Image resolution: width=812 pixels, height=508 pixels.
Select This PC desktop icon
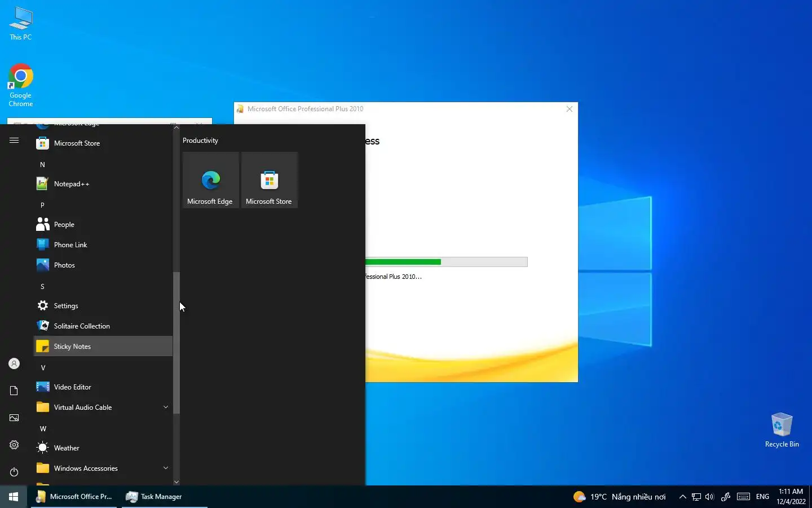point(21,24)
